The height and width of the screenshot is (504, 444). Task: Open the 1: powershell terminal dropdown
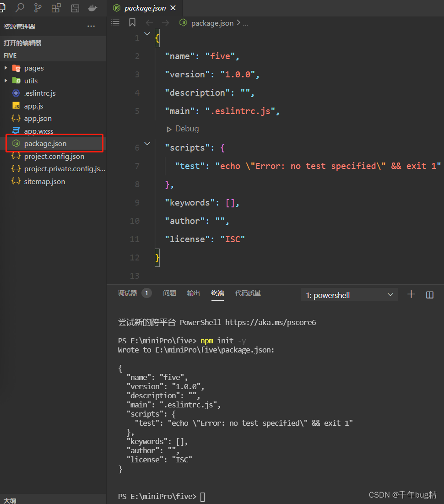(349, 295)
